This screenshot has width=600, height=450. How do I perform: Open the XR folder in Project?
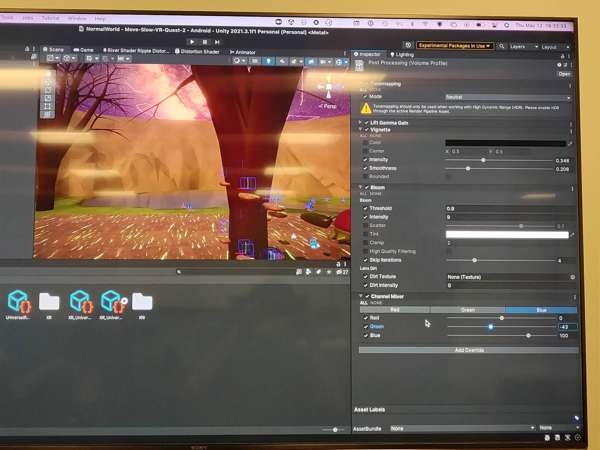tap(49, 302)
